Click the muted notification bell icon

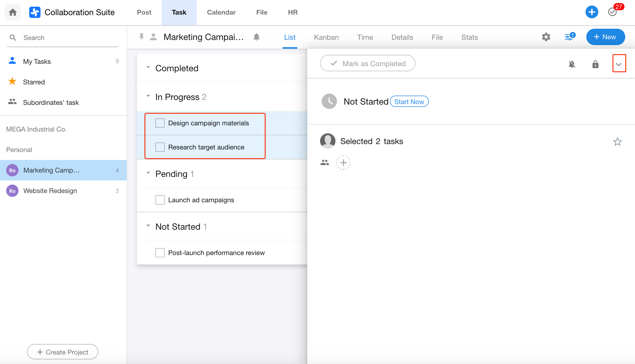click(x=572, y=64)
